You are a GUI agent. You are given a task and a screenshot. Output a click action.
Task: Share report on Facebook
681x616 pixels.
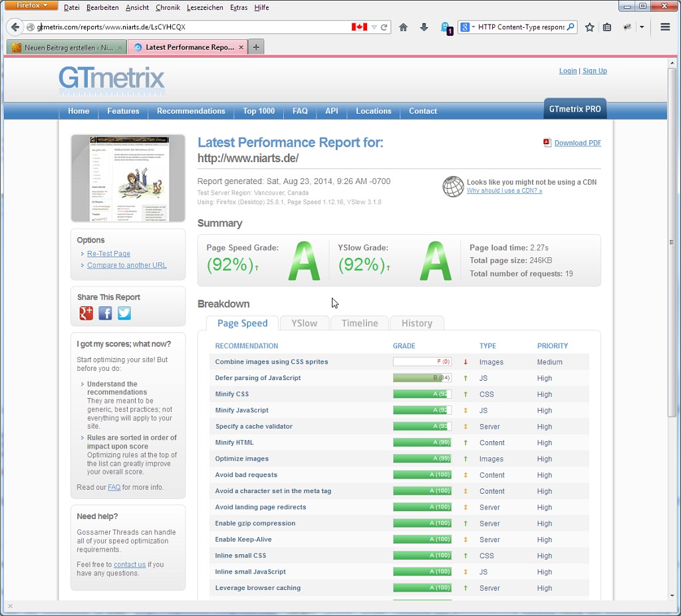105,313
